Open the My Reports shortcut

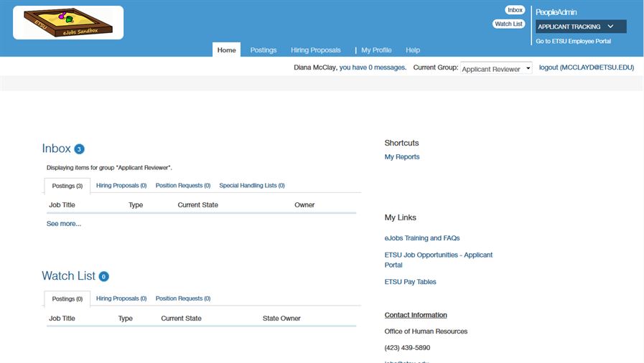[x=402, y=157]
